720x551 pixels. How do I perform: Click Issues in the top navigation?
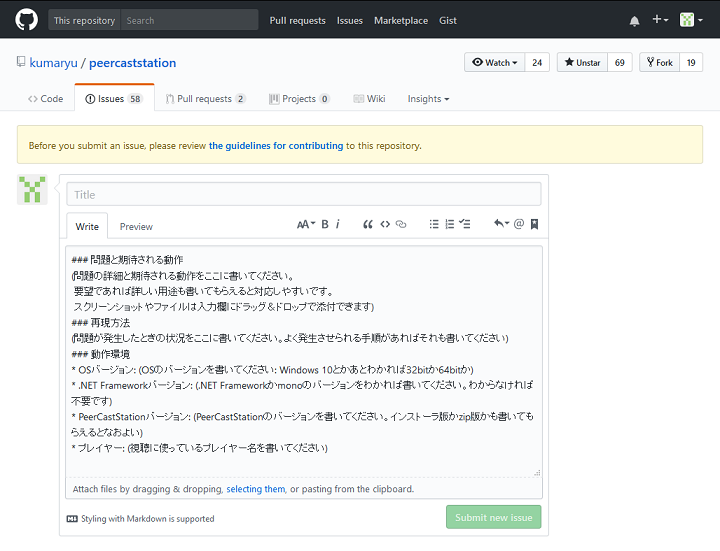tap(349, 21)
